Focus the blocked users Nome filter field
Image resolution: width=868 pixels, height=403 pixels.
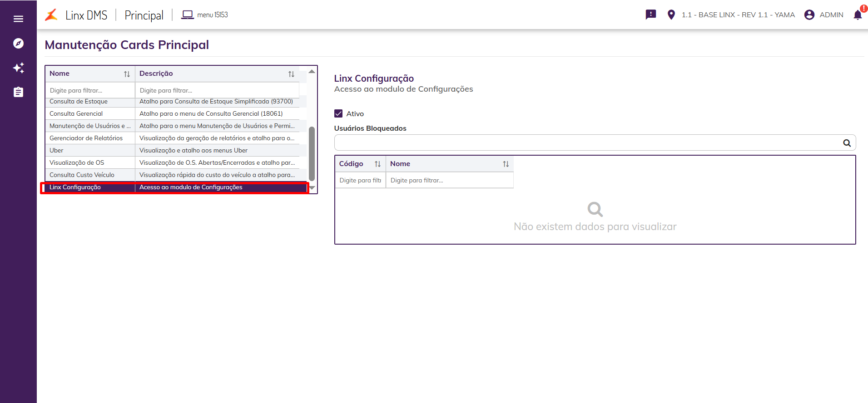(450, 180)
